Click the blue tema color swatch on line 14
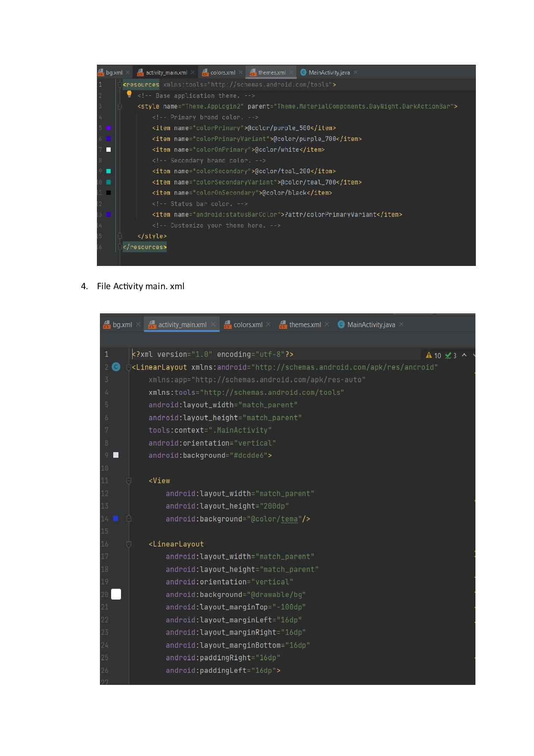534x756 pixels. (x=115, y=519)
